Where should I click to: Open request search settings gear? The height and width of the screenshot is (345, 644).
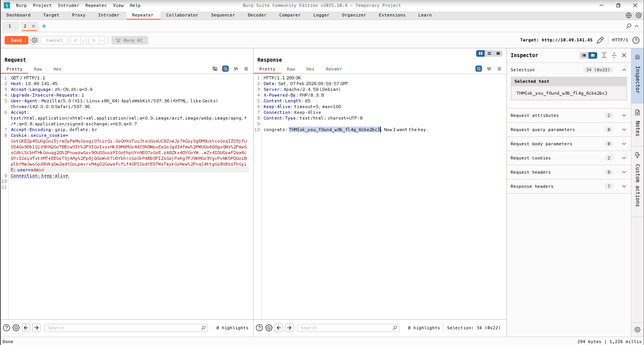[16, 328]
